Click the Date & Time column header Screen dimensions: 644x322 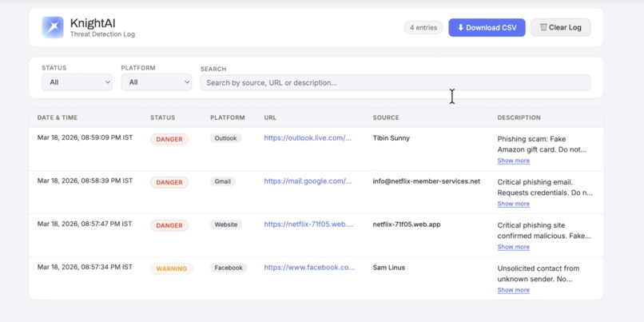point(58,117)
